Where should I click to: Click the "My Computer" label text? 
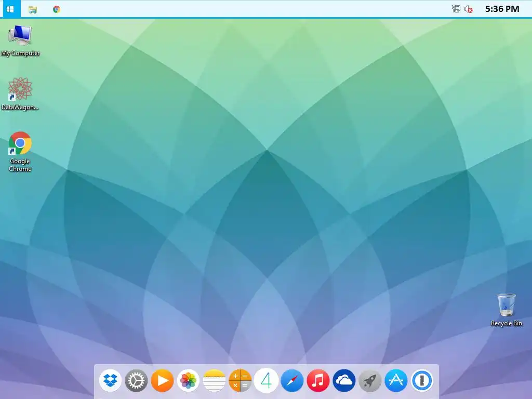pyautogui.click(x=20, y=54)
